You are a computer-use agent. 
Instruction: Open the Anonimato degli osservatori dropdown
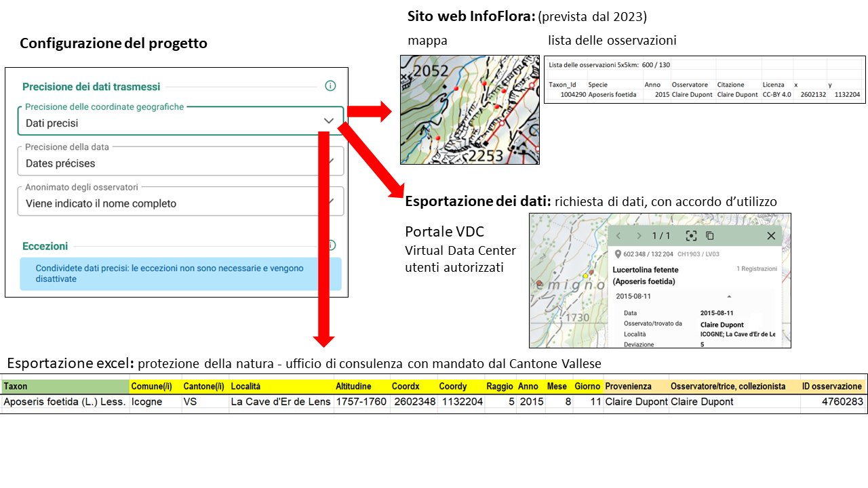coord(181,201)
